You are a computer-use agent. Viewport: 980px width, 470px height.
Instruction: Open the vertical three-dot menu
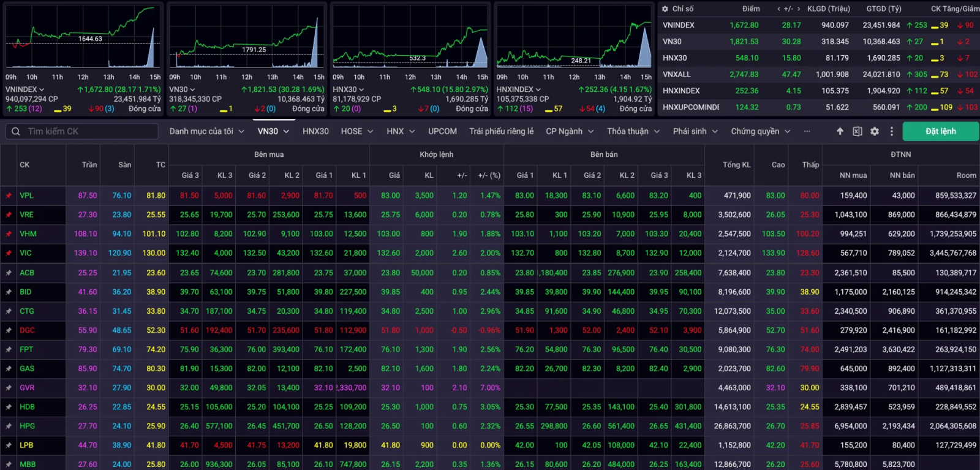[x=891, y=131]
